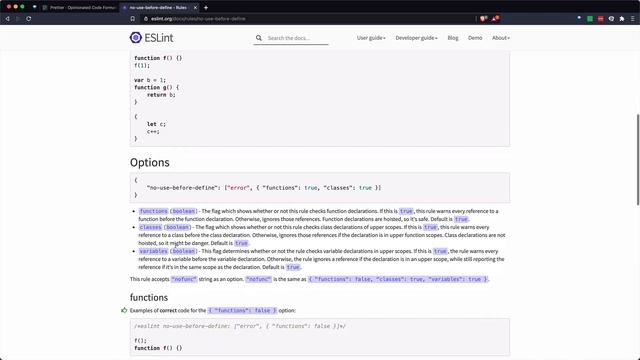Click the red extension icon in toolbar

click(x=600, y=18)
